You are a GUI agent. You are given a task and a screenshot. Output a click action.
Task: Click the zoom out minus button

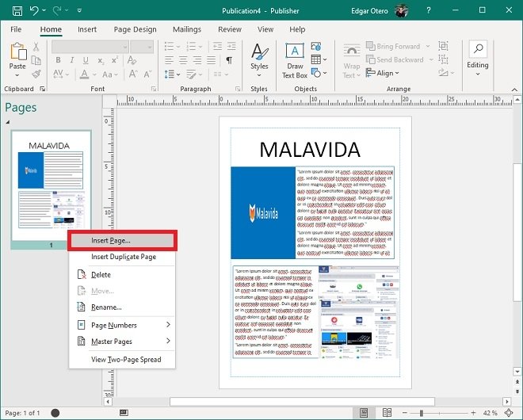click(405, 413)
